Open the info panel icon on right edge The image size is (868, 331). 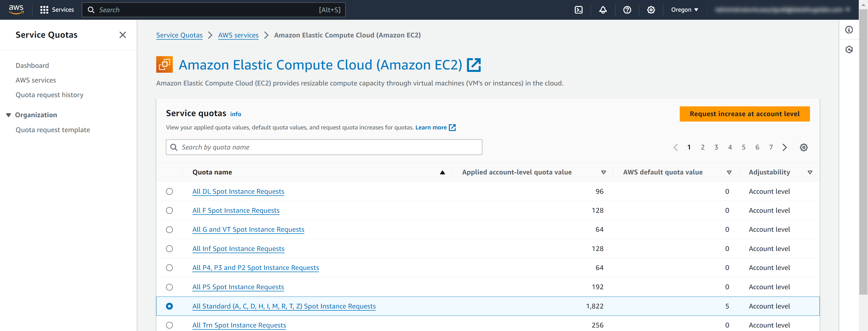[849, 30]
